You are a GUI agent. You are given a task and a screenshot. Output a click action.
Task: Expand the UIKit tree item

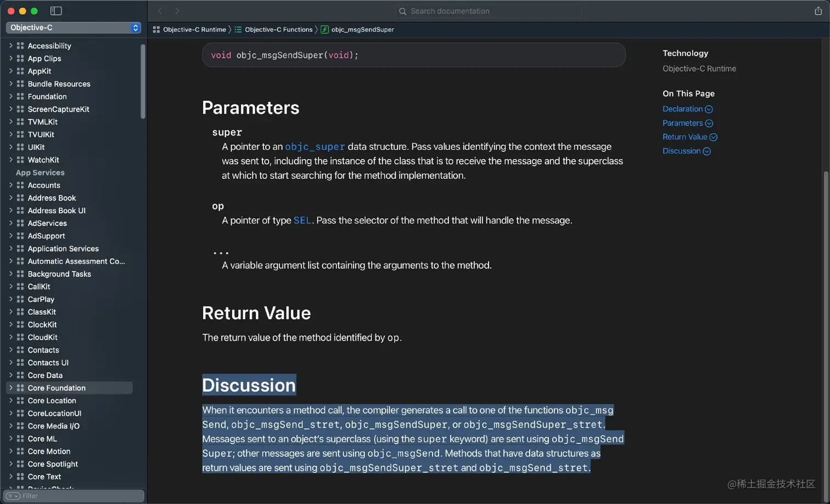coord(10,147)
